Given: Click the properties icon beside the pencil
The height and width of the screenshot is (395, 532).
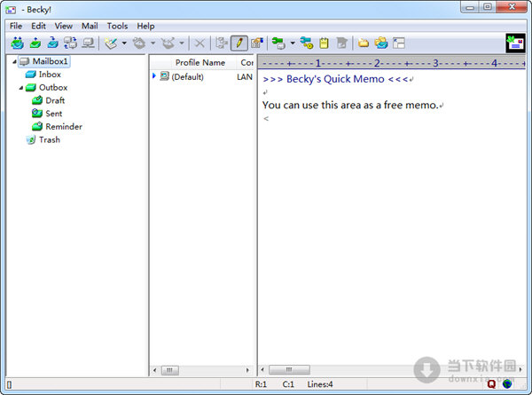Looking at the screenshot, I should pos(257,43).
